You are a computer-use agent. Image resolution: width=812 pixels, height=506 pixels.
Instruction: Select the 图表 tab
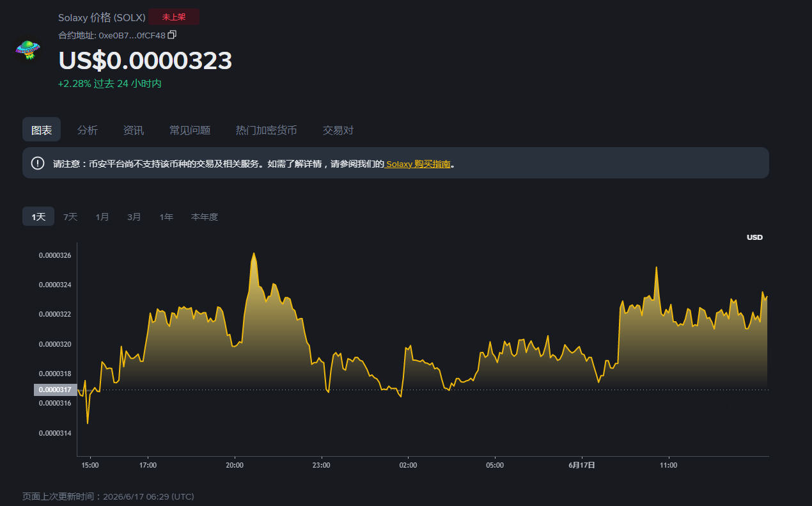[42, 130]
